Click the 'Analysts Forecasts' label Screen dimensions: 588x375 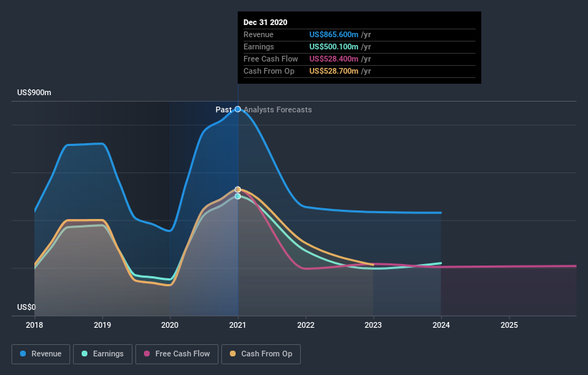click(x=278, y=109)
